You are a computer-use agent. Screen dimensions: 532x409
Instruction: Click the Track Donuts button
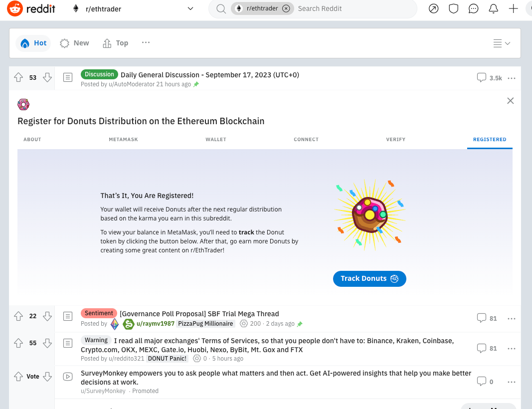(369, 279)
